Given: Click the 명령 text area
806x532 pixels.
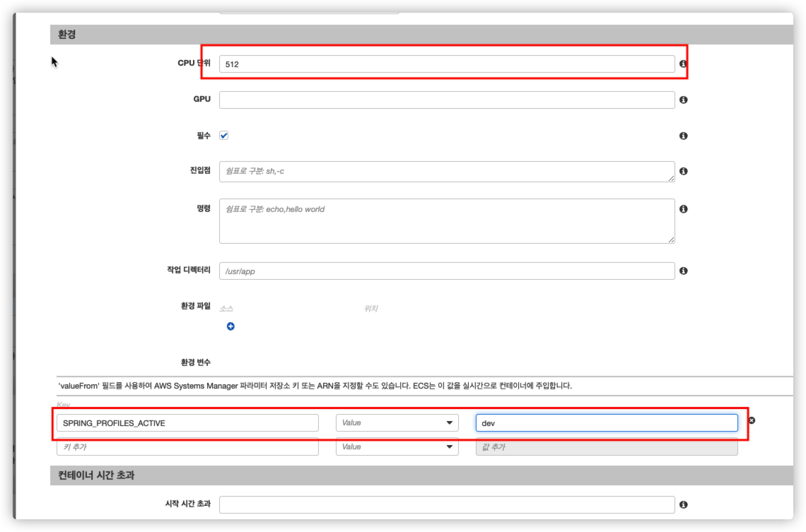Looking at the screenshot, I should click(x=446, y=221).
